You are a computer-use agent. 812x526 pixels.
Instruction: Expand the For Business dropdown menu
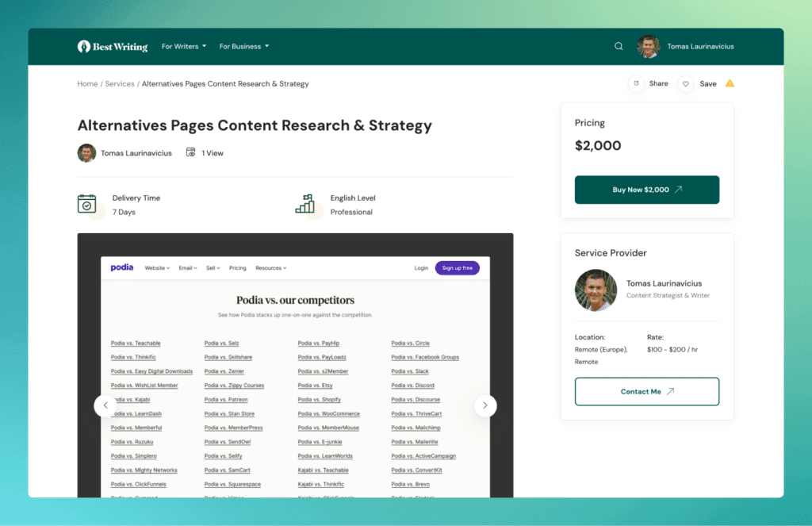[244, 46]
